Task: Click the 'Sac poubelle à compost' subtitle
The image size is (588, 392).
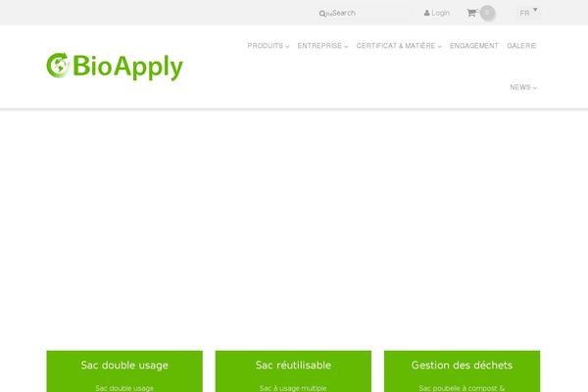Action: 462,388
